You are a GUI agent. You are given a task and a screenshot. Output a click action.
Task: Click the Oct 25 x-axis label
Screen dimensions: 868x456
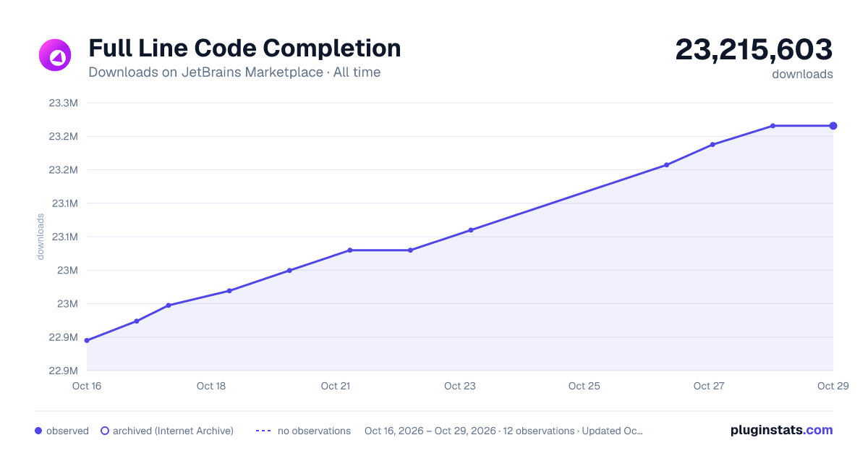pyautogui.click(x=584, y=386)
